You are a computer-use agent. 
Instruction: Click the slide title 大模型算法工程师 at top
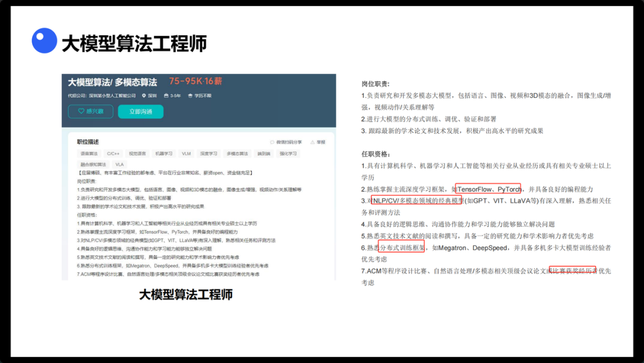[134, 44]
